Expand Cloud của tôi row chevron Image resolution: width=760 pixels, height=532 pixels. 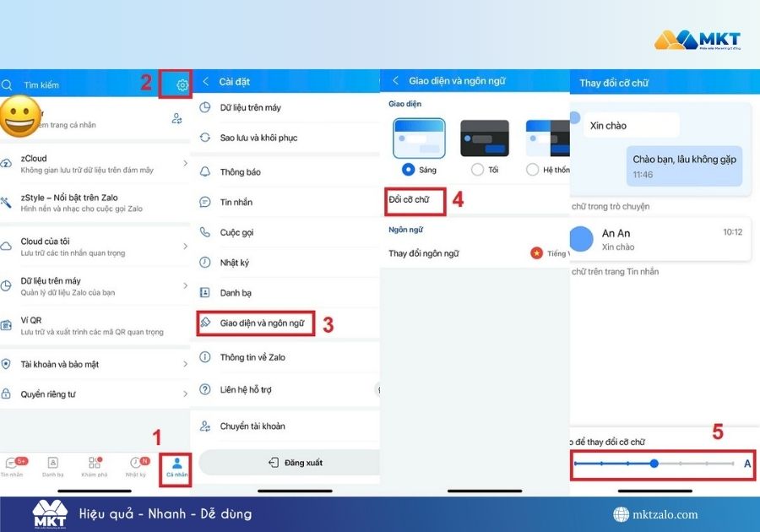pyautogui.click(x=185, y=246)
